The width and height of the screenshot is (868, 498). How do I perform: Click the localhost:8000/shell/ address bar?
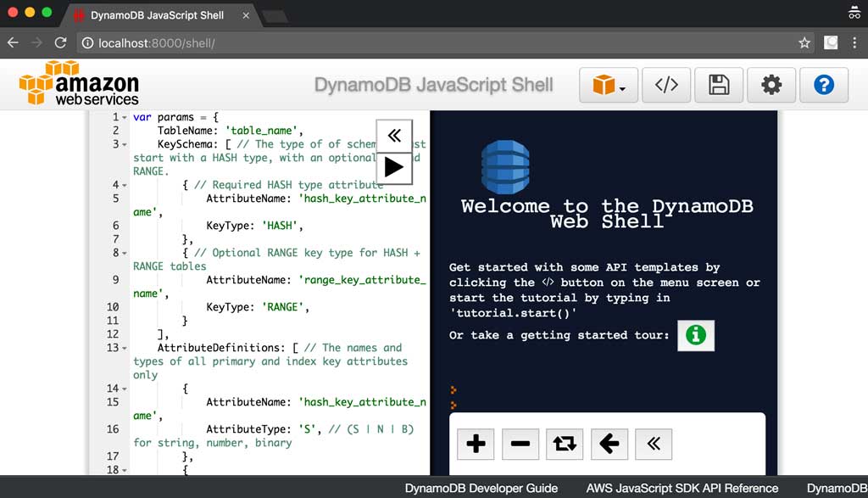coord(446,42)
